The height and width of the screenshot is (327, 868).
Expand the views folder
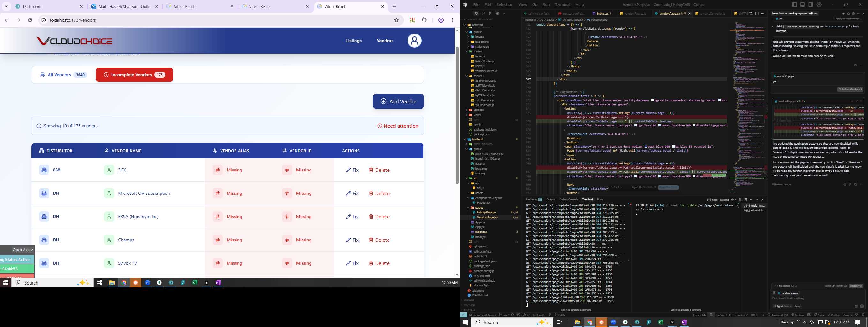[477, 115]
